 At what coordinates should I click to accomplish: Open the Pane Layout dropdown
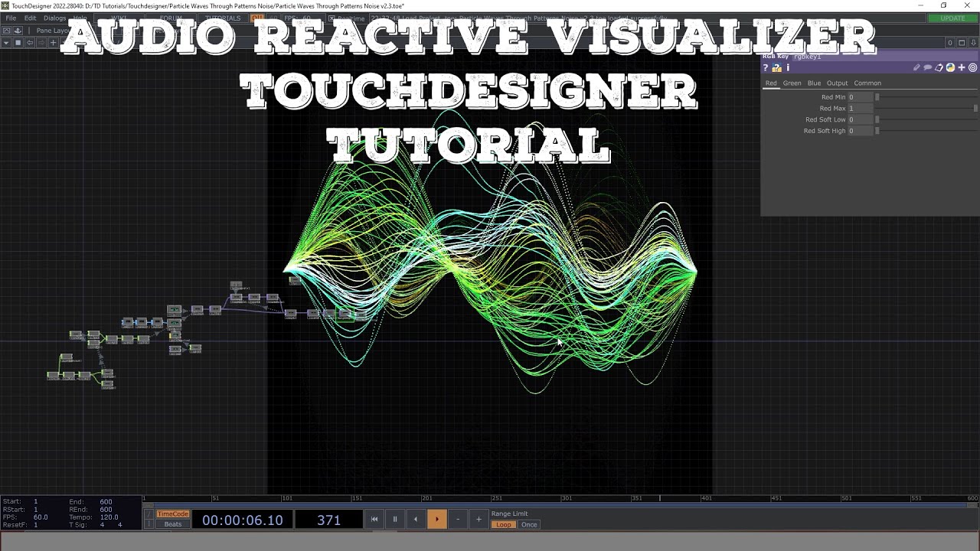[54, 31]
